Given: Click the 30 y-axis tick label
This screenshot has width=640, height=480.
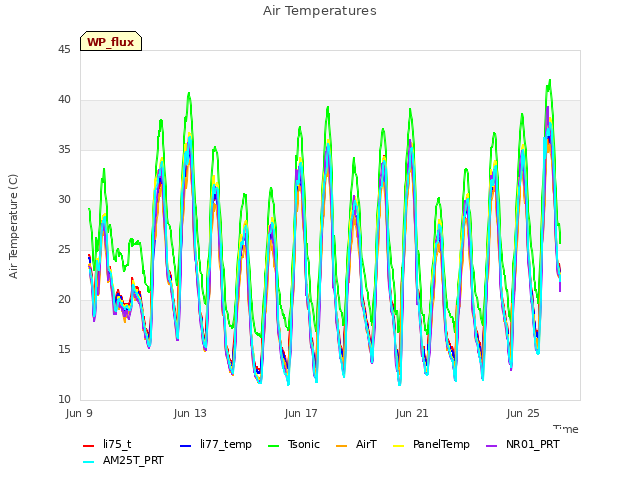Looking at the screenshot, I should (x=64, y=200).
